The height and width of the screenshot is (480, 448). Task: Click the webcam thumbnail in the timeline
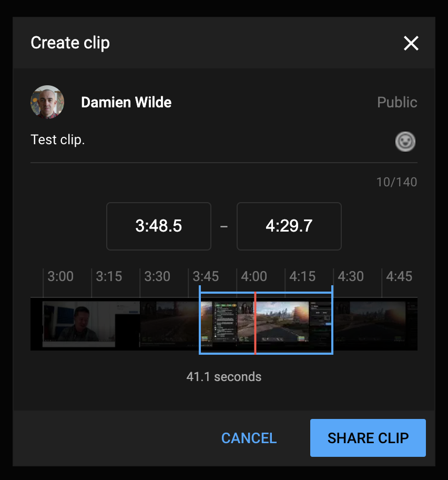point(79,324)
